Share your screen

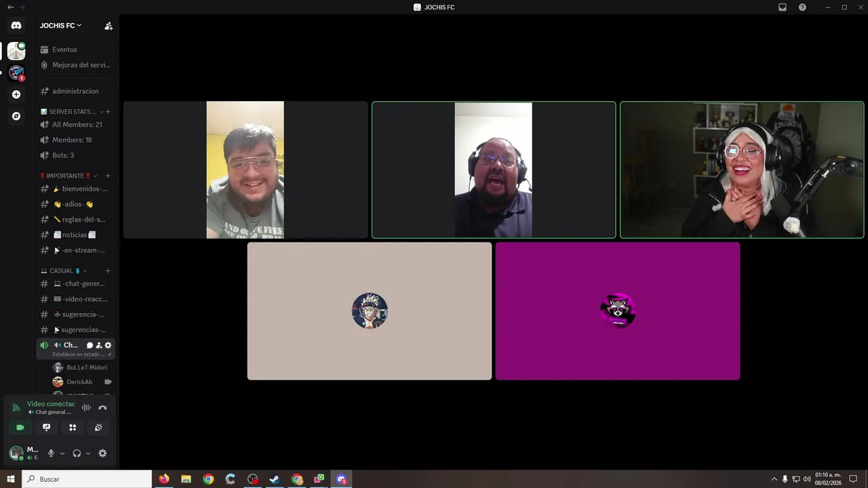(46, 427)
